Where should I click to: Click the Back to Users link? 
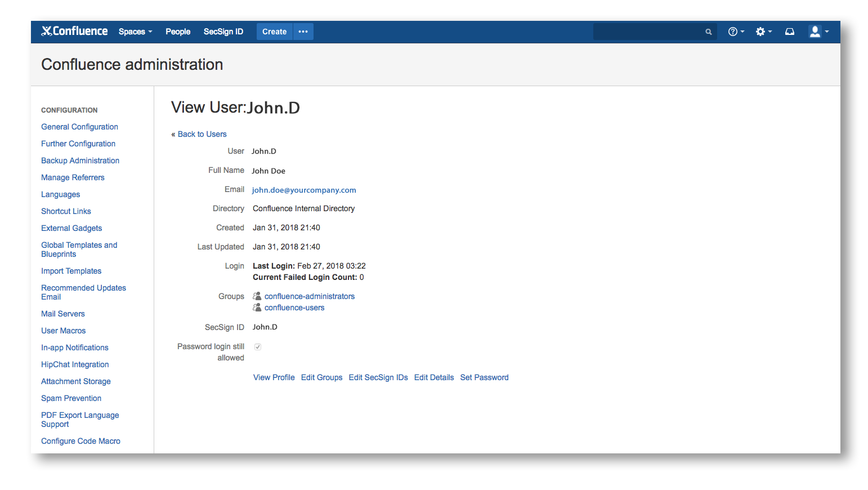[202, 134]
